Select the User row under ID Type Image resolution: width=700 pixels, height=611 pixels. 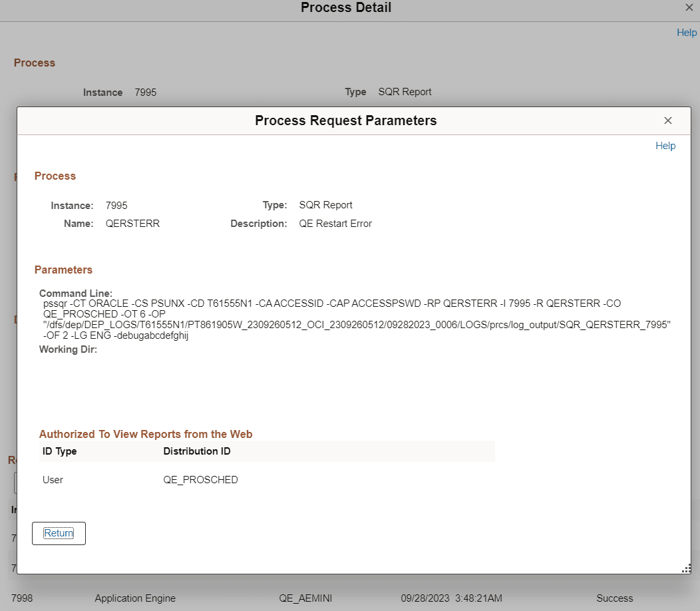(x=53, y=480)
